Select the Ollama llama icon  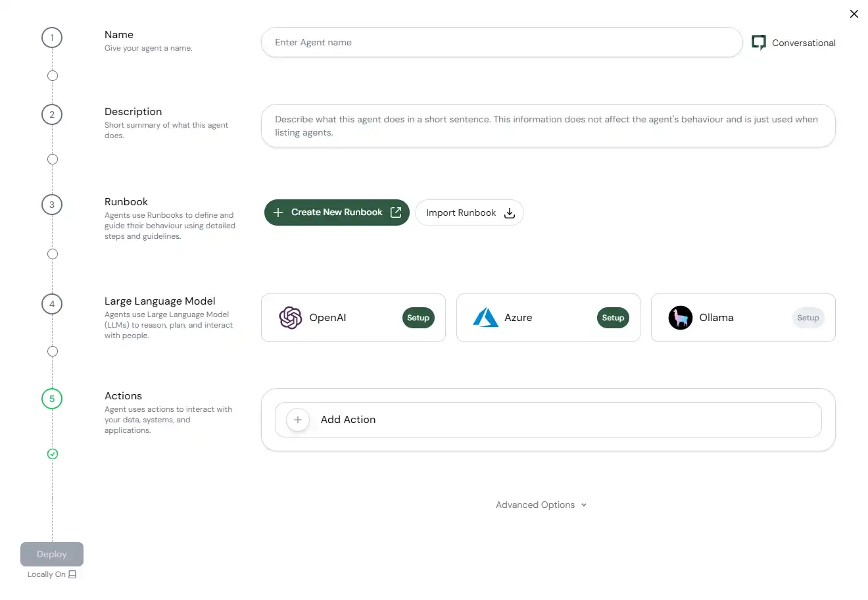click(x=681, y=318)
